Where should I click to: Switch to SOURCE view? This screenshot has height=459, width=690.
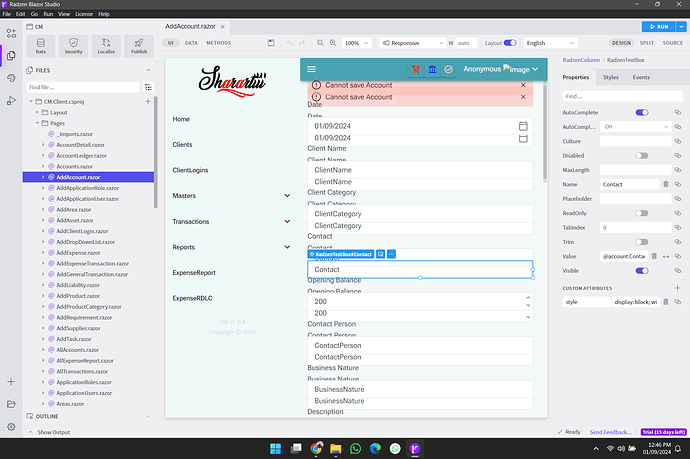[672, 43]
